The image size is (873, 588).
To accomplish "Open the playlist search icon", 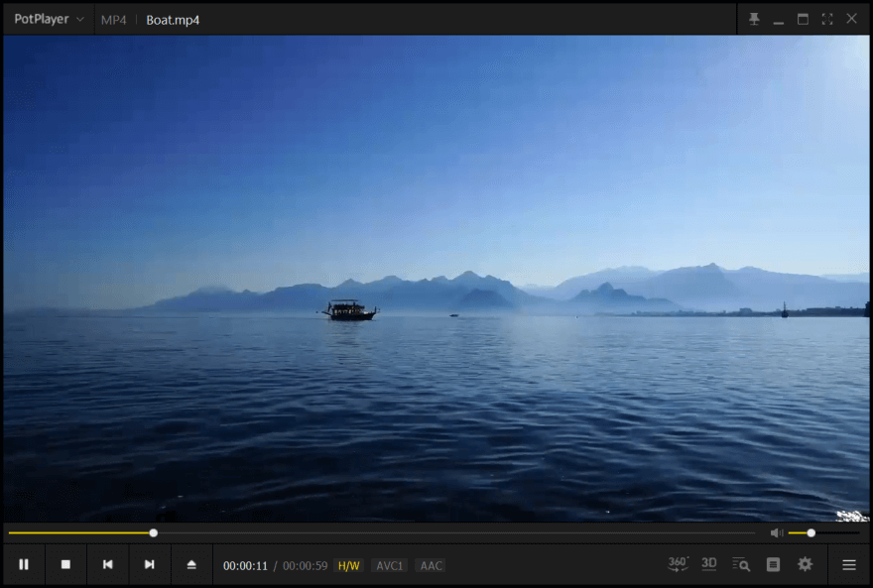I will point(741,564).
